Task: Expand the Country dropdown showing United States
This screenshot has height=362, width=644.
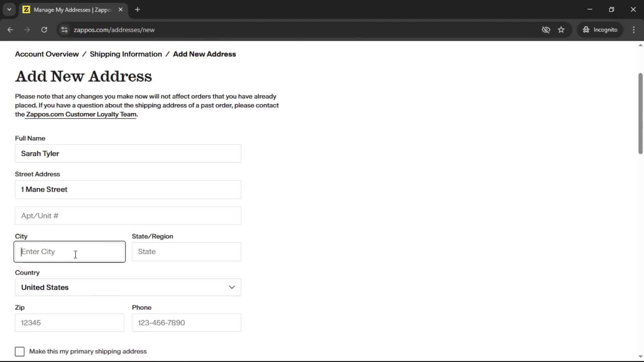Action: click(128, 287)
